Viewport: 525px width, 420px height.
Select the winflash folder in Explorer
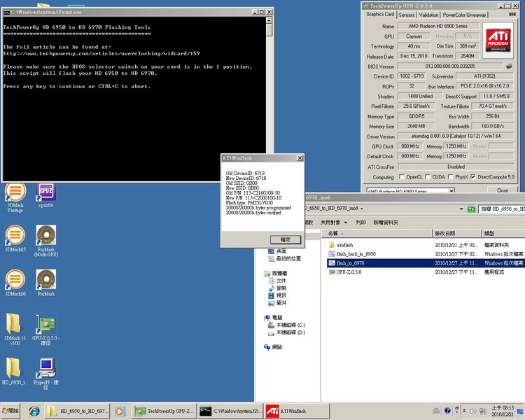click(x=344, y=245)
